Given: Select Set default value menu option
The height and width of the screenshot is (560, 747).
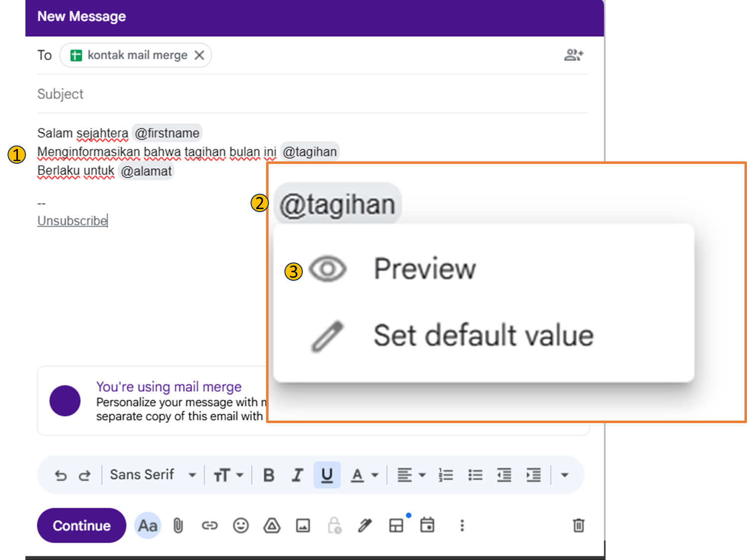Looking at the screenshot, I should 483,336.
